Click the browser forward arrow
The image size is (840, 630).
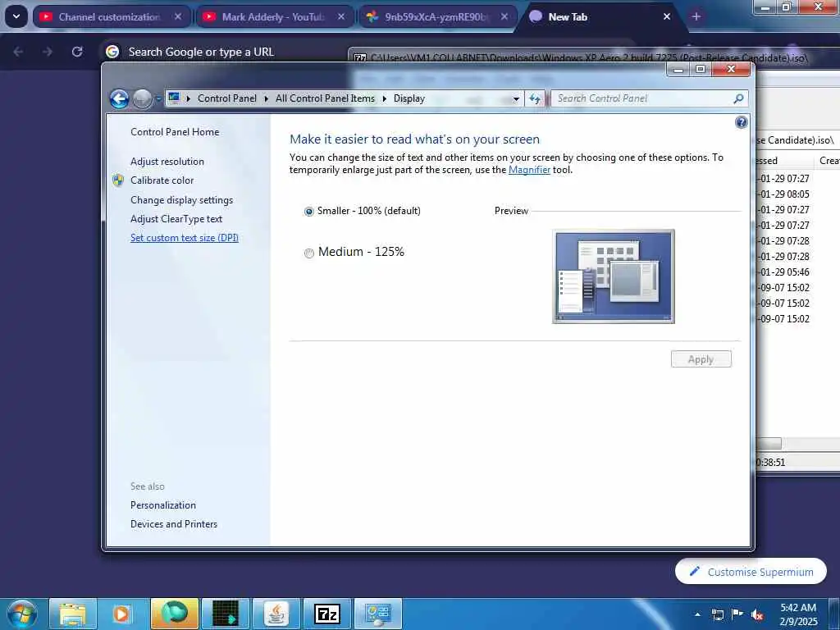click(47, 52)
